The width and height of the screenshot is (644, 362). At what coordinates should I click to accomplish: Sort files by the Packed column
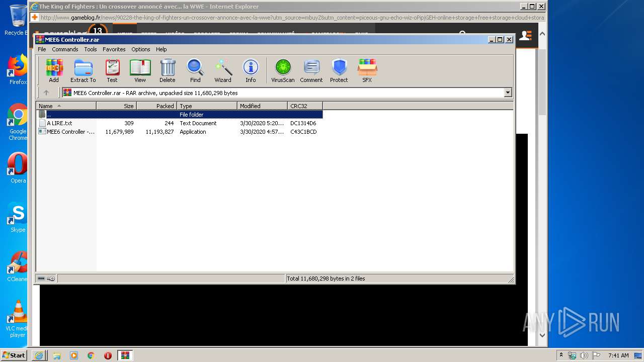tap(156, 106)
